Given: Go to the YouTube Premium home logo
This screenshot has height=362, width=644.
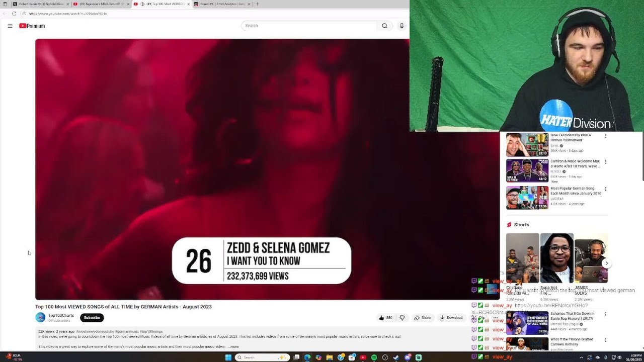Looking at the screenshot, I should [32, 26].
